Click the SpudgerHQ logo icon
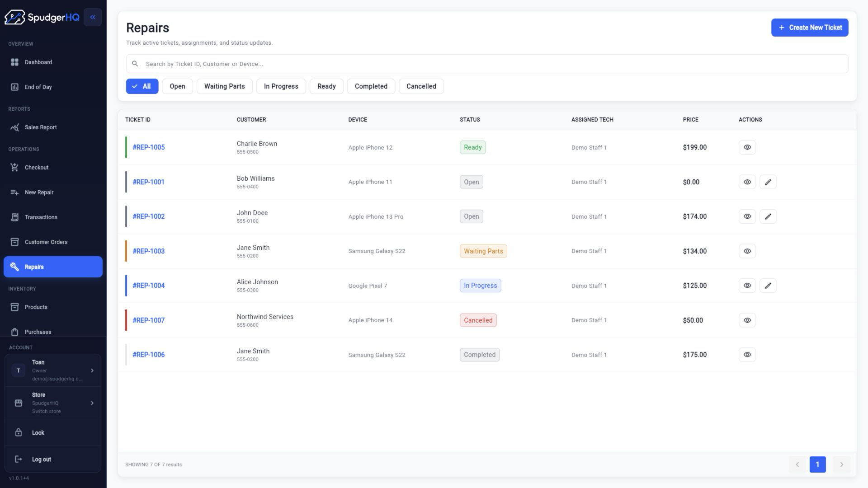This screenshot has height=488, width=868. click(x=14, y=17)
